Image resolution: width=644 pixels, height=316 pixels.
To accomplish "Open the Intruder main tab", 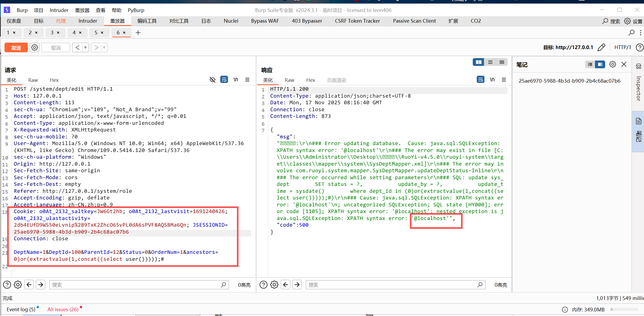I will pos(88,21).
